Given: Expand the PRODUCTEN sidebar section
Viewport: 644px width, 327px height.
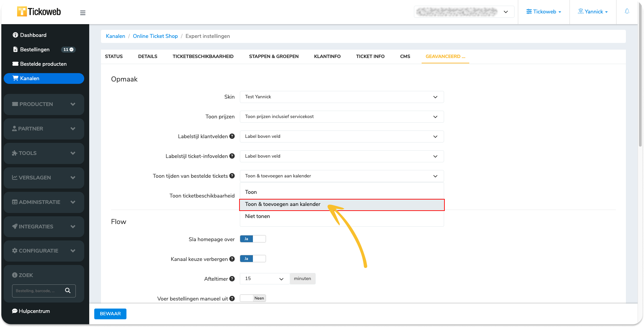Looking at the screenshot, I should pyautogui.click(x=44, y=104).
